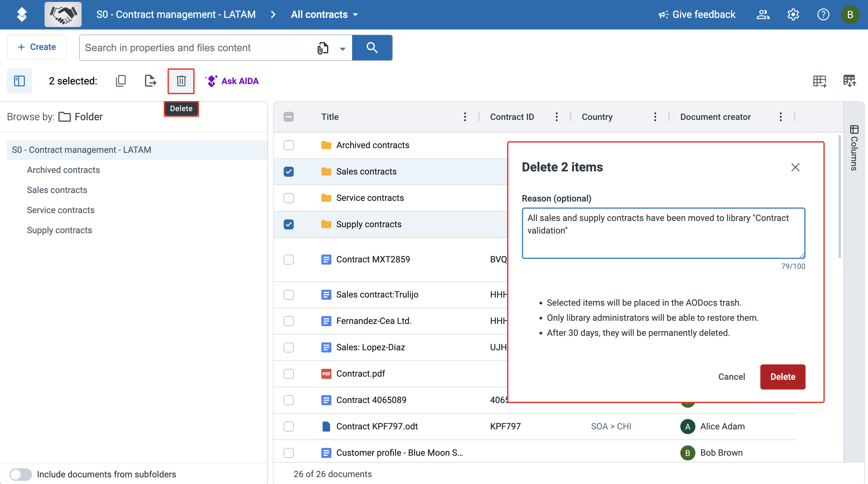
Task: Check the Contract MXT2859 row checkbox
Action: coord(288,260)
